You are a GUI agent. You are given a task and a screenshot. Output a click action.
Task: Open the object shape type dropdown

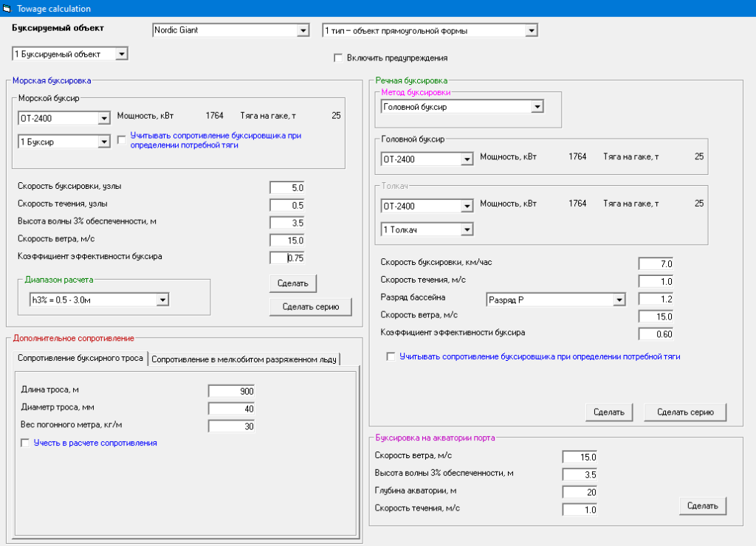coord(532,30)
